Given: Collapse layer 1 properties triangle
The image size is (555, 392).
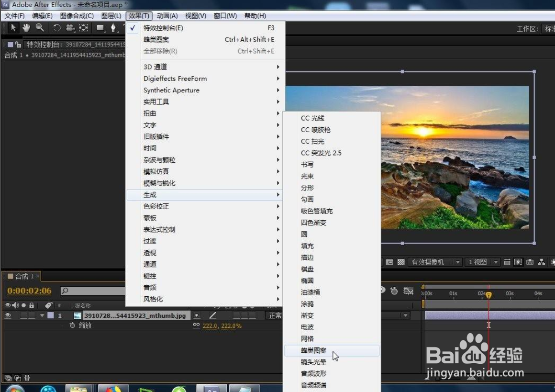Looking at the screenshot, I should pos(42,315).
